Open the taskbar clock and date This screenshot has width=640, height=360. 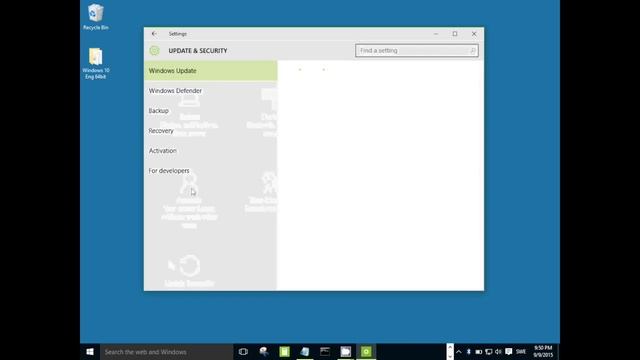pos(543,351)
